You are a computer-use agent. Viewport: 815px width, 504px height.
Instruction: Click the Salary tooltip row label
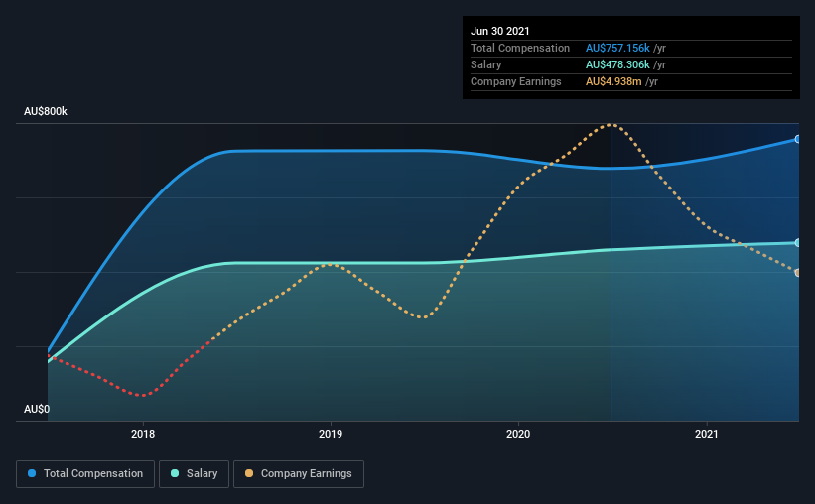486,64
